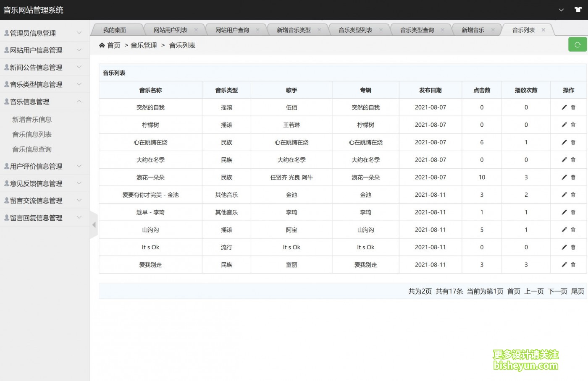Click the edit pencil for 浪花一朵朵
Viewport: 588px width, 381px height.
coord(564,177)
